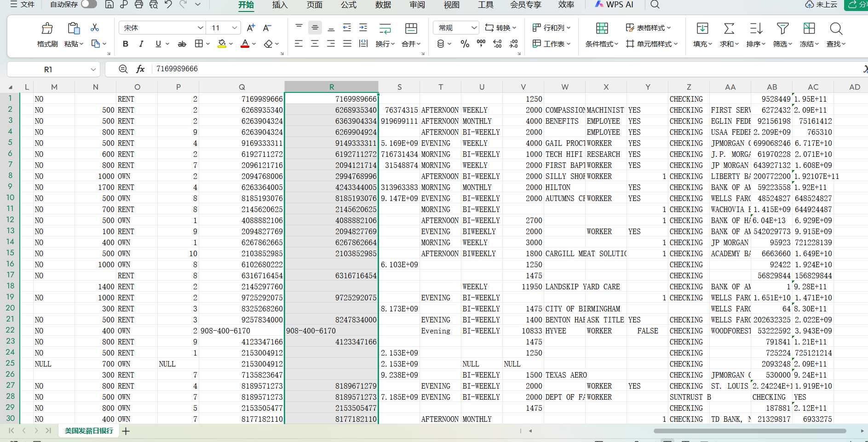868x442 pixels.
Task: Save the workbook with the floppy icon
Action: point(109,5)
